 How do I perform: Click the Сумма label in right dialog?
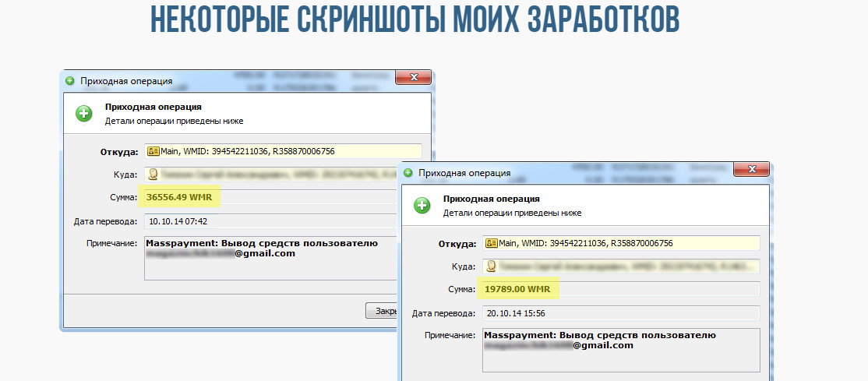click(461, 289)
